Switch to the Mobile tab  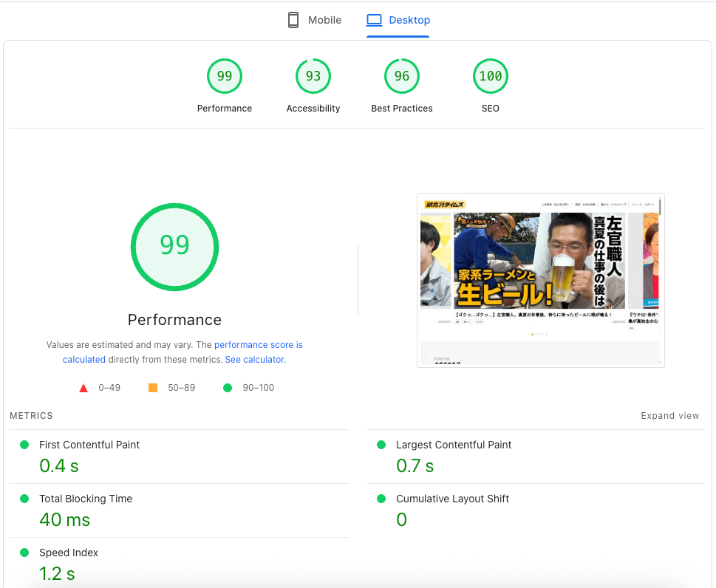[314, 20]
